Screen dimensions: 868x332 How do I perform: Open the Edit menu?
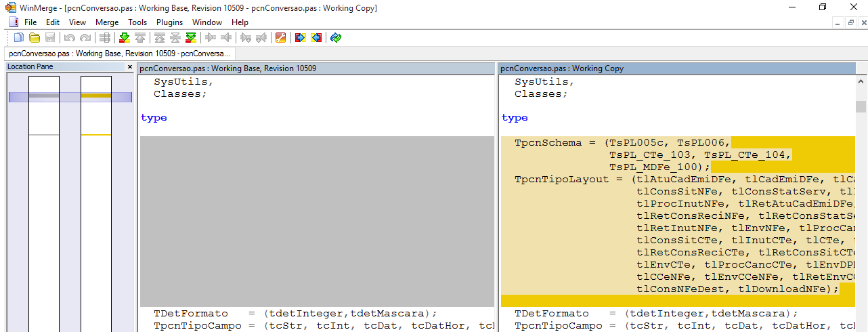[53, 22]
